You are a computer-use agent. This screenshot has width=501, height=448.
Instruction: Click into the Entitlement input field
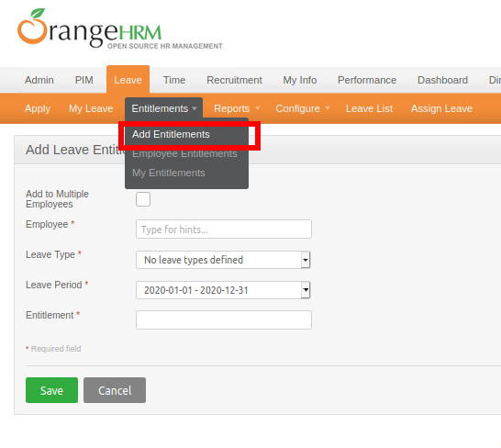[224, 319]
